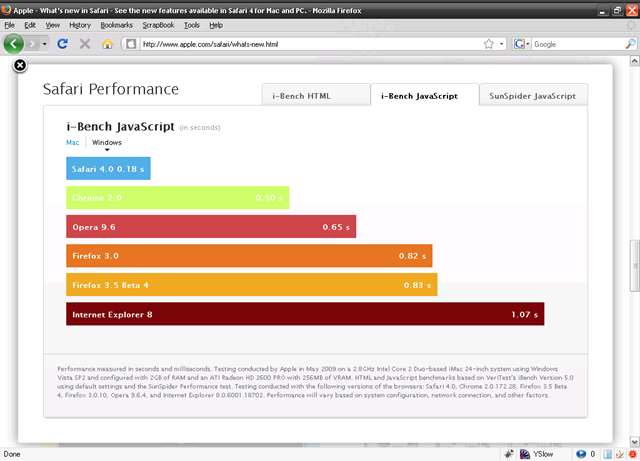
Task: Click the Windows platform link
Action: (107, 143)
